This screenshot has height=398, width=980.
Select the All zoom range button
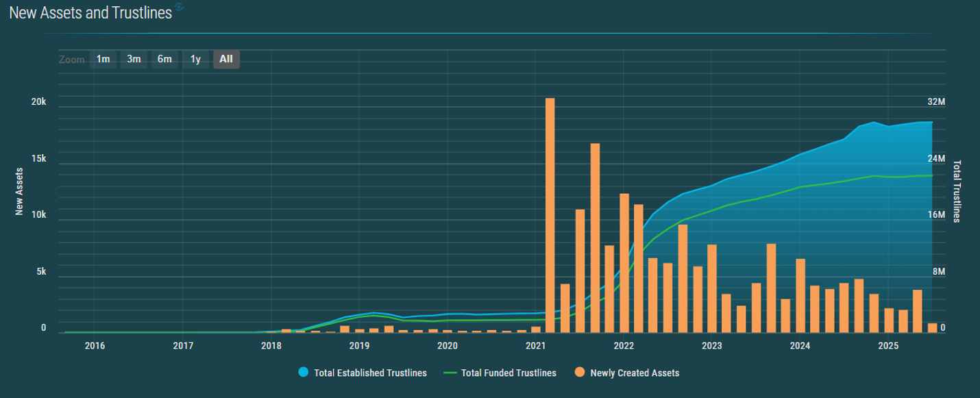click(226, 59)
